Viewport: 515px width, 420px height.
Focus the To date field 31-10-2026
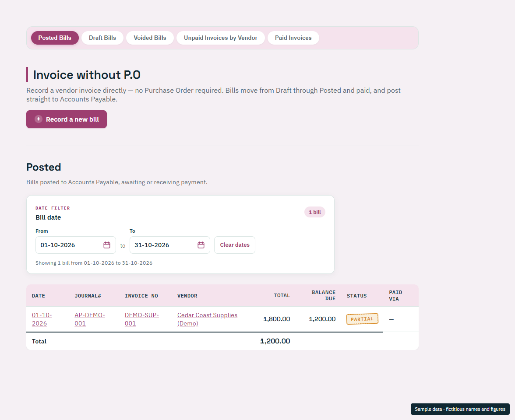point(170,245)
